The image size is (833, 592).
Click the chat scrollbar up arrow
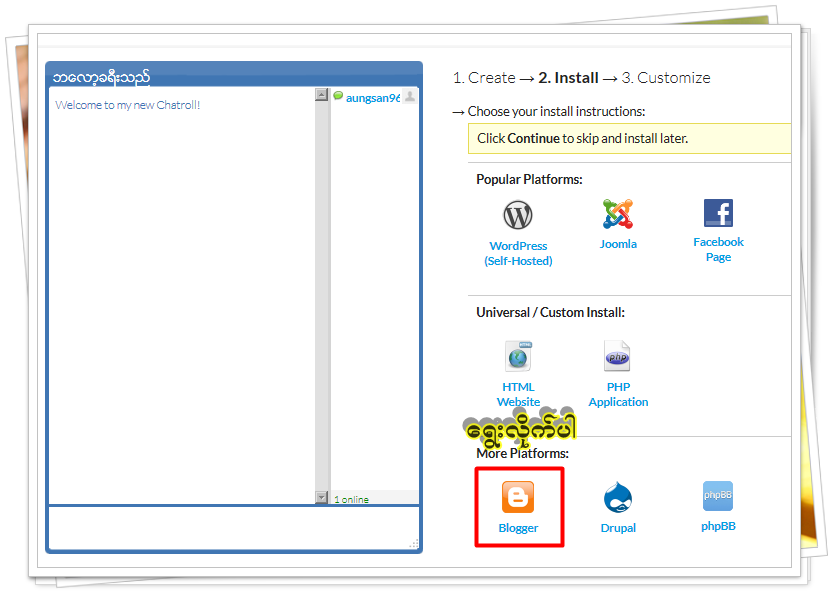pos(321,95)
